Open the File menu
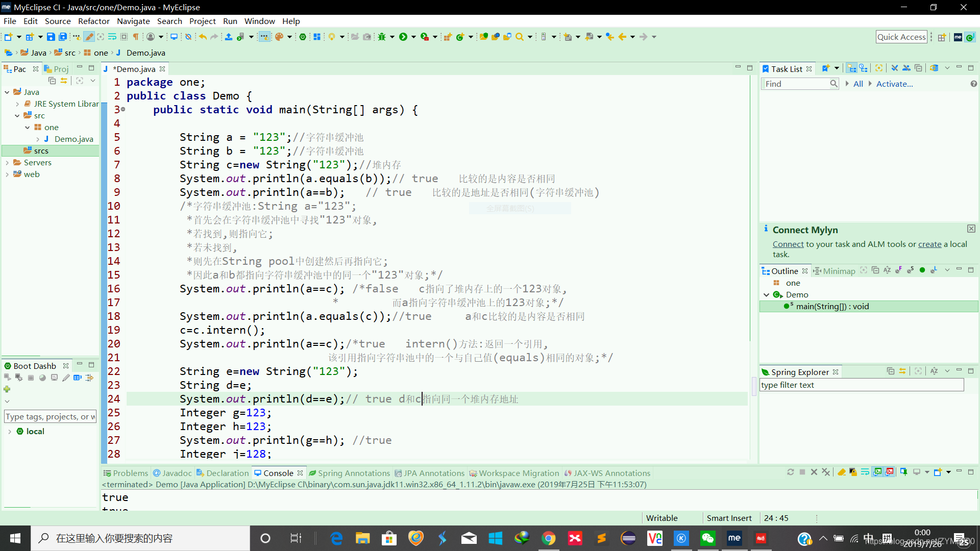The width and height of the screenshot is (980, 551). point(10,21)
